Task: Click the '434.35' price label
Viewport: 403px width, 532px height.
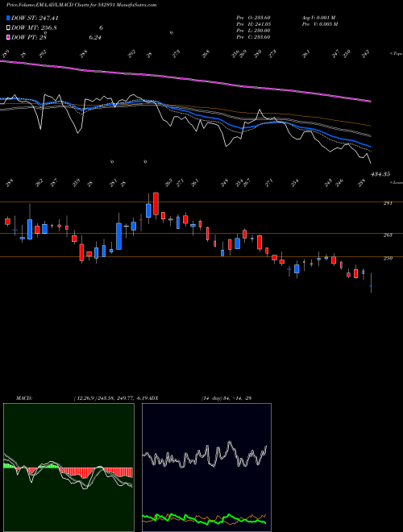Action: coord(380,174)
